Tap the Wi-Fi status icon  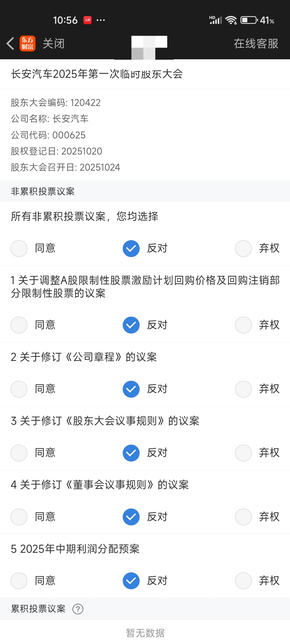point(231,20)
